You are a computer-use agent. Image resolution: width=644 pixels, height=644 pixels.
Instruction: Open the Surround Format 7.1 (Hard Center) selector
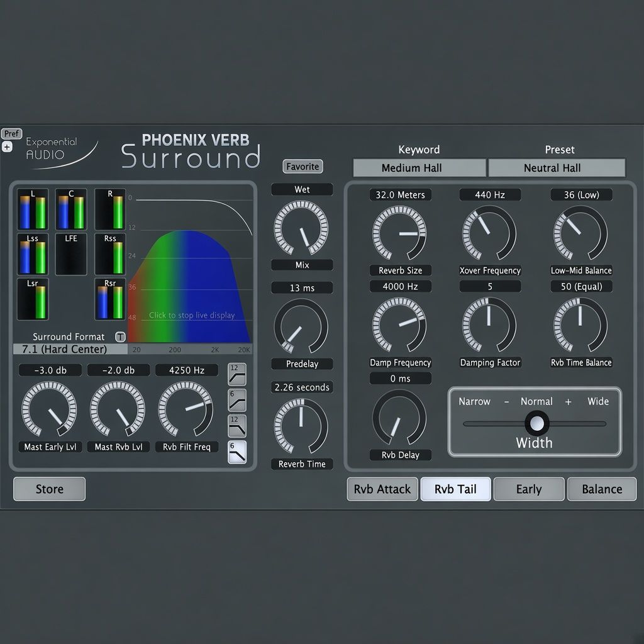point(70,349)
